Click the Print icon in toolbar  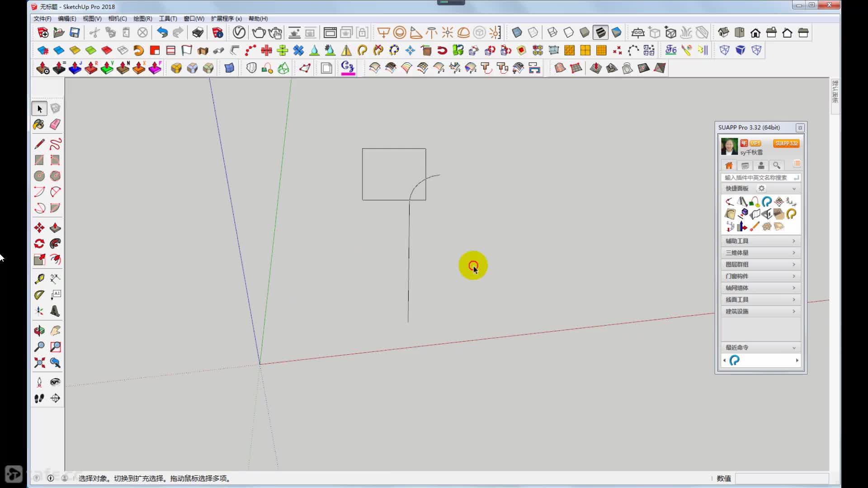pos(198,33)
